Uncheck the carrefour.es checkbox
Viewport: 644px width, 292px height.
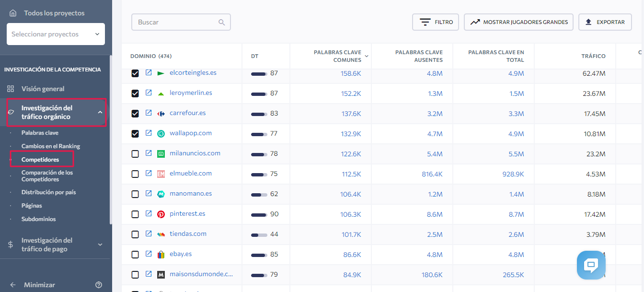point(135,114)
